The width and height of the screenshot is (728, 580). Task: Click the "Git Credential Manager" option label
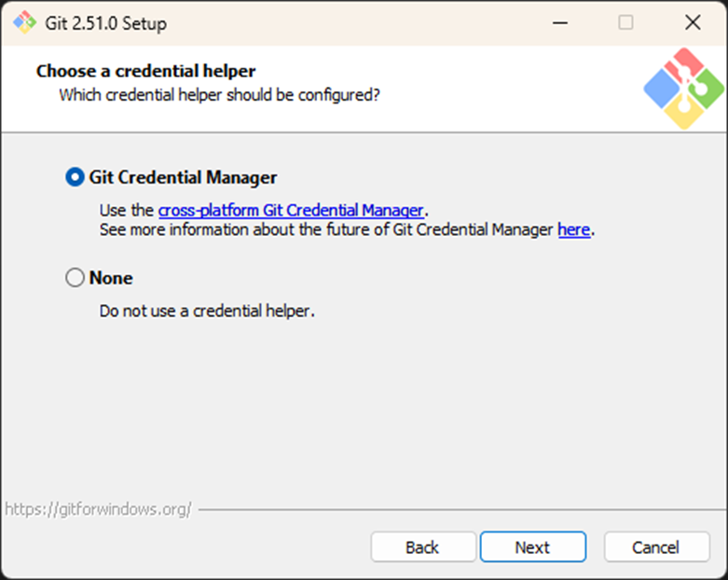(183, 177)
